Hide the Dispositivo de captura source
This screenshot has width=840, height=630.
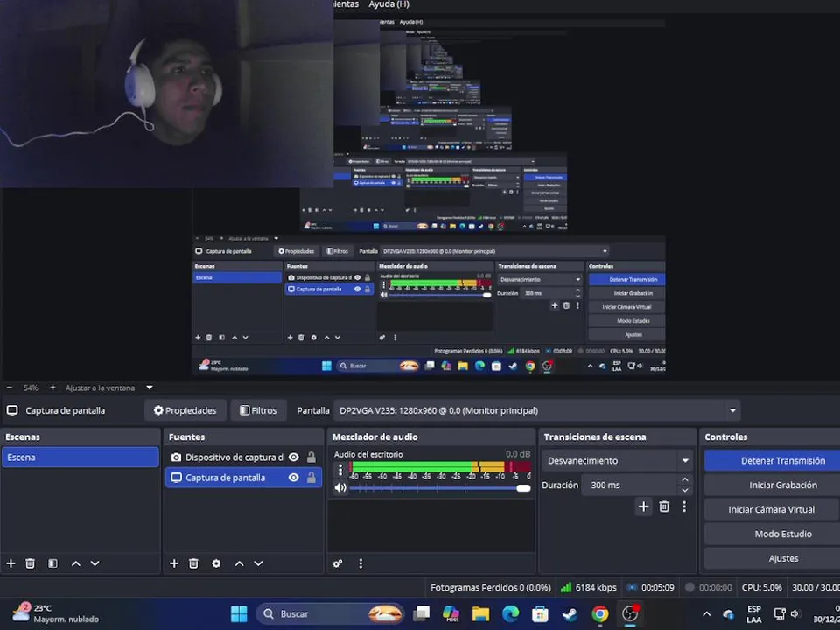pos(294,458)
